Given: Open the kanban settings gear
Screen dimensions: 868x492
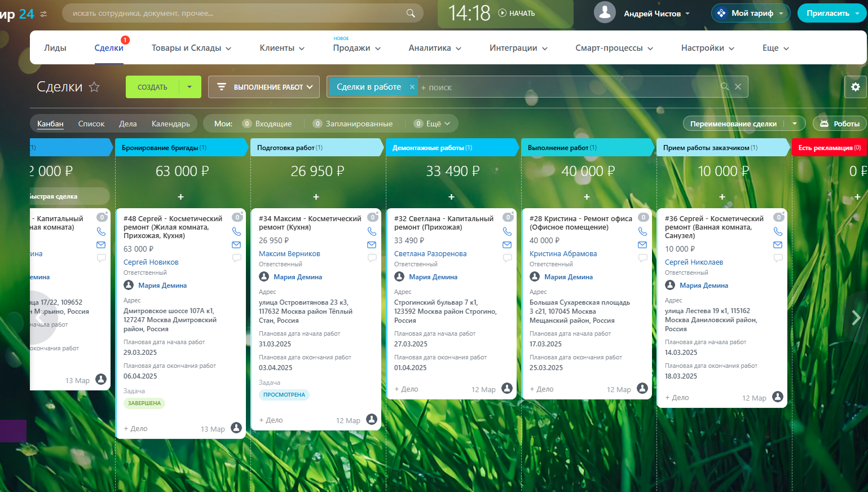Looking at the screenshot, I should [x=856, y=87].
